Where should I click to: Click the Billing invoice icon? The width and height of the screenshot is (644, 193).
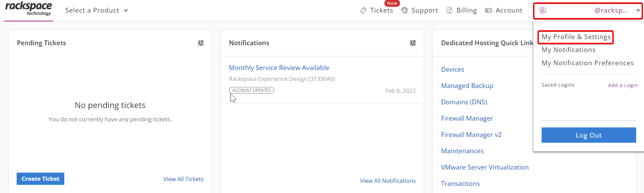tap(449, 11)
